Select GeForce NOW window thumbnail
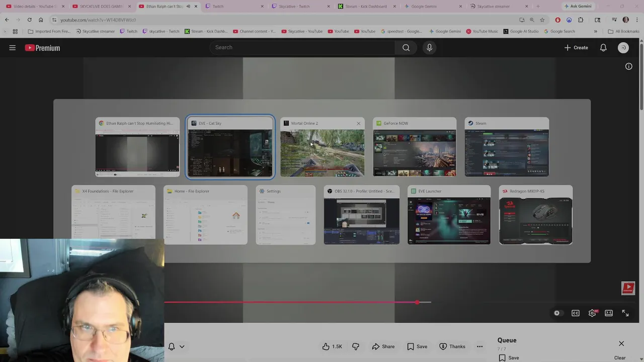The image size is (644, 362). tap(415, 147)
